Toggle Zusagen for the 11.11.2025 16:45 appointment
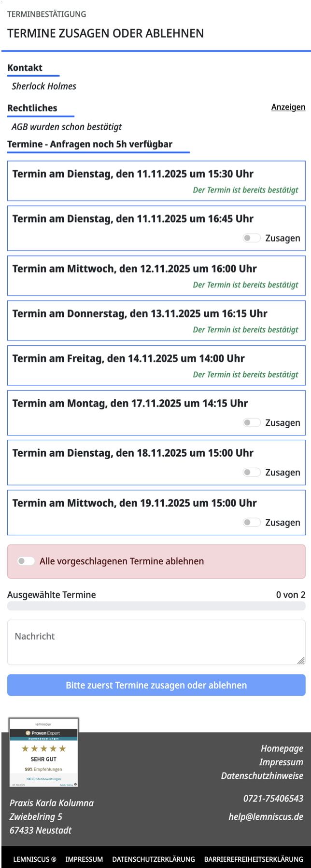 (252, 238)
